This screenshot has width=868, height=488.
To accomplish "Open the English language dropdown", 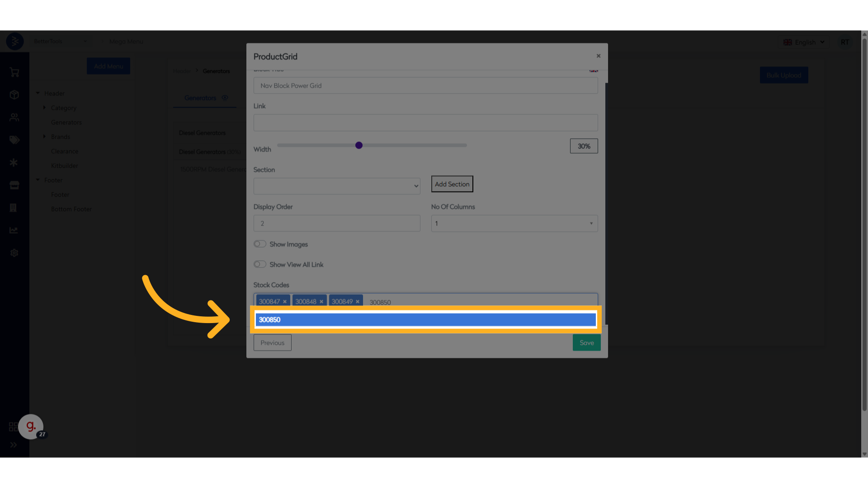I will [x=804, y=42].
